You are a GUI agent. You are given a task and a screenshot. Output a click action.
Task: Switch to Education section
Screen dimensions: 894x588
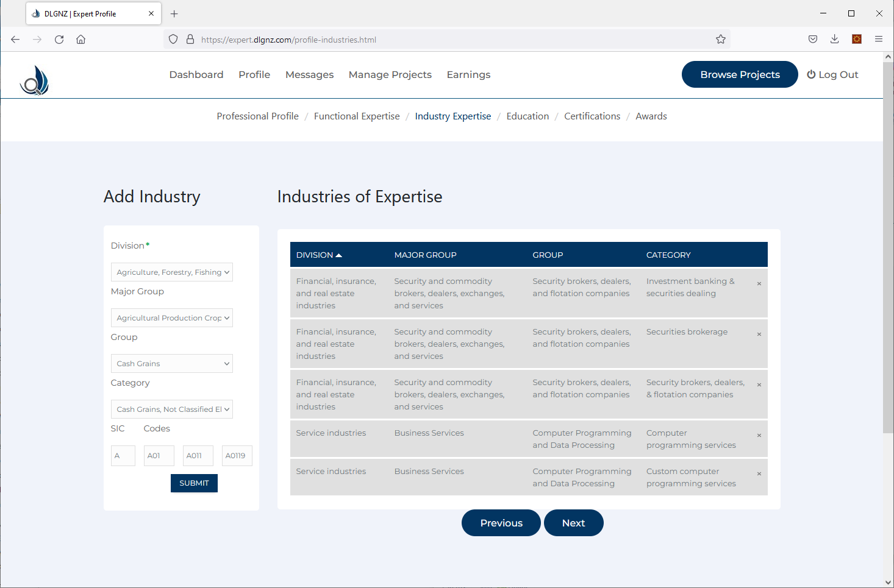click(x=527, y=116)
